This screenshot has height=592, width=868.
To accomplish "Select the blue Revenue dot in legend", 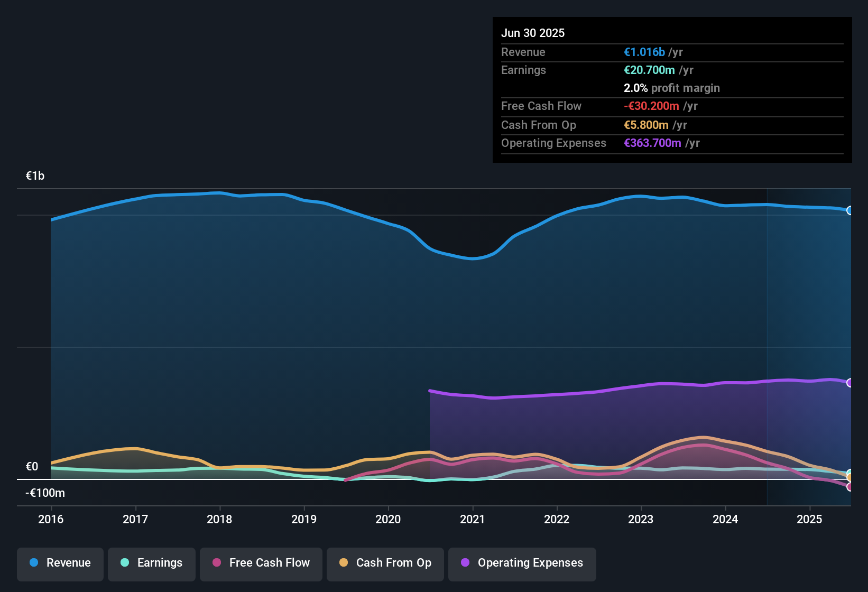I will [34, 563].
